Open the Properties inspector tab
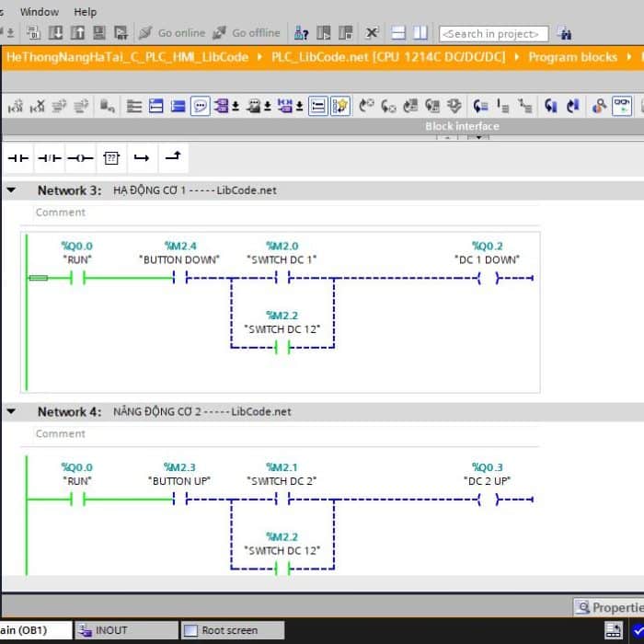 coord(609,607)
